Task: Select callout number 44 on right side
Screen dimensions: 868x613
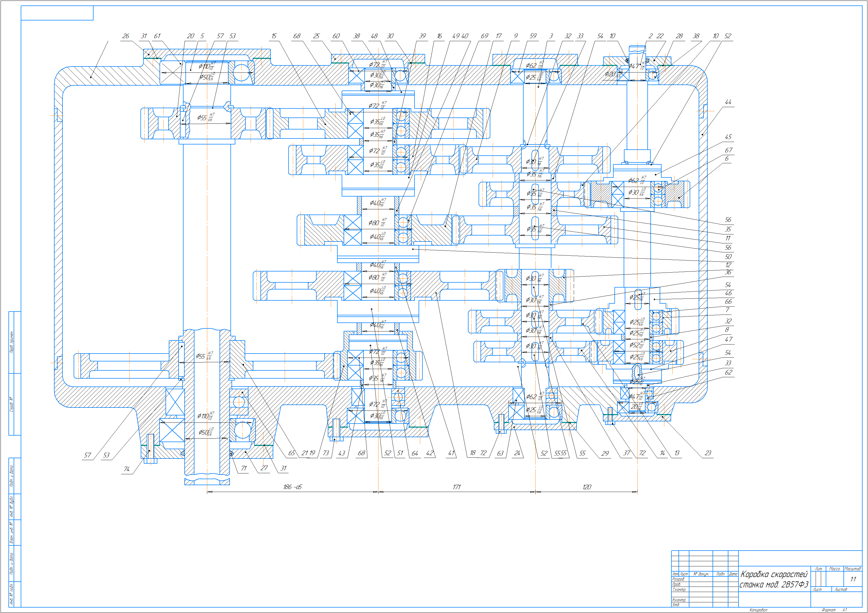Action: (x=728, y=102)
